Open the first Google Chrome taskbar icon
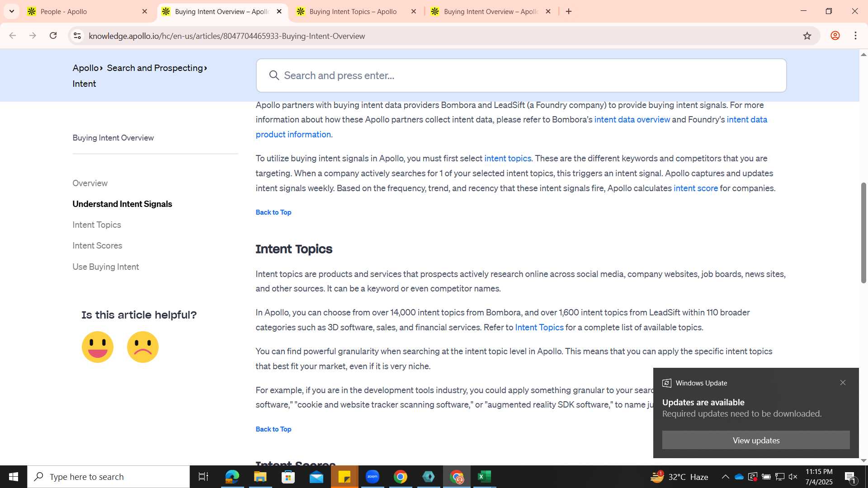 401,477
